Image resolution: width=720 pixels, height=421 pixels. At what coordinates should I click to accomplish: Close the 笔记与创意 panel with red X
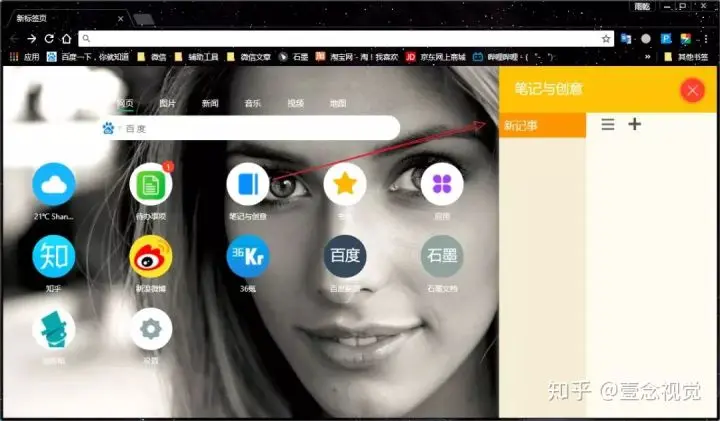click(x=692, y=90)
